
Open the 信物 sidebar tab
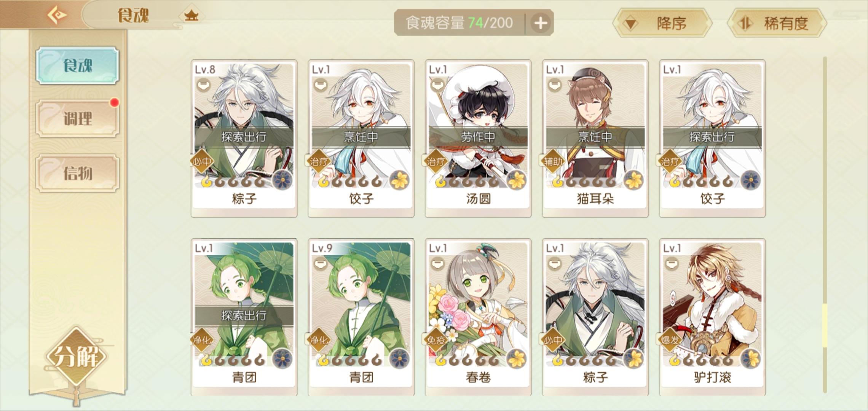click(x=78, y=173)
